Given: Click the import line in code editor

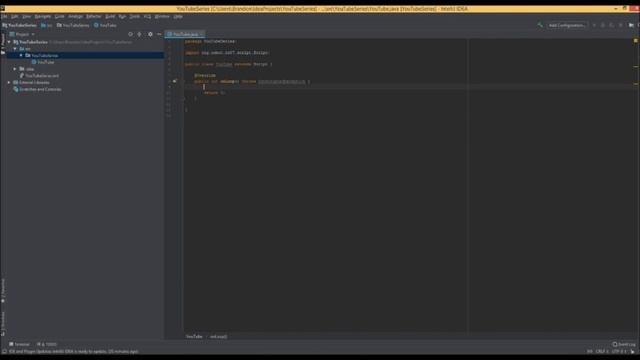Looking at the screenshot, I should point(227,53).
